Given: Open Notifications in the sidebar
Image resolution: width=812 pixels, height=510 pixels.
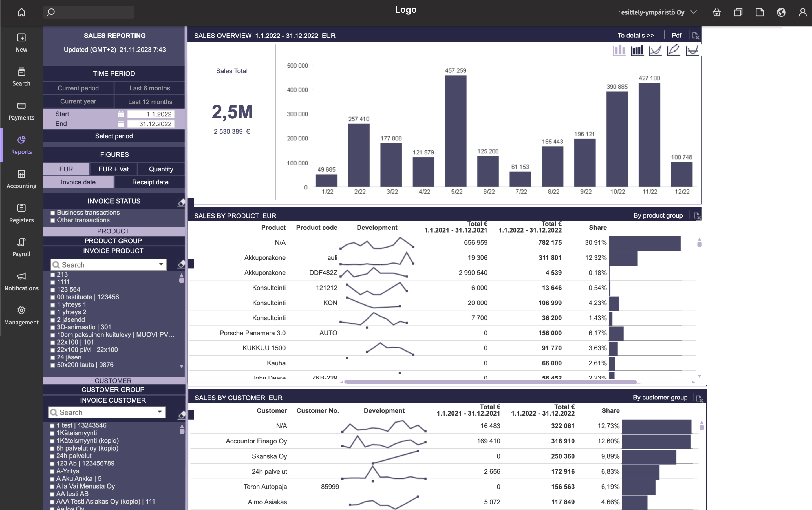Looking at the screenshot, I should 22,281.
